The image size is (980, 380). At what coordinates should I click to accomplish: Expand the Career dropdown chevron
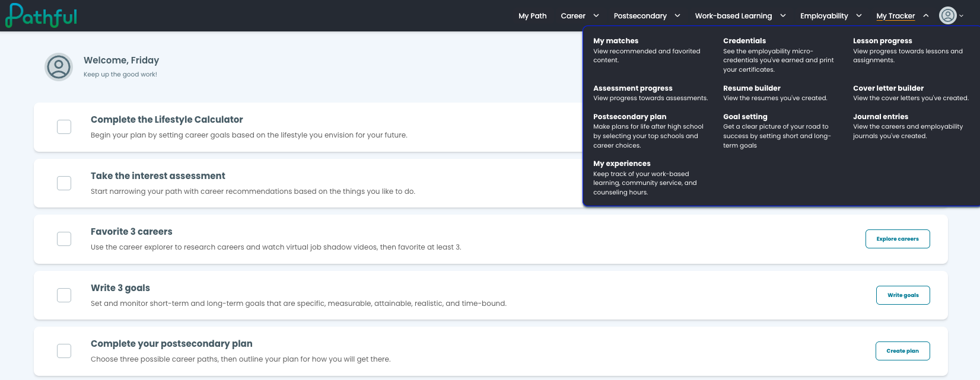pyautogui.click(x=596, y=16)
